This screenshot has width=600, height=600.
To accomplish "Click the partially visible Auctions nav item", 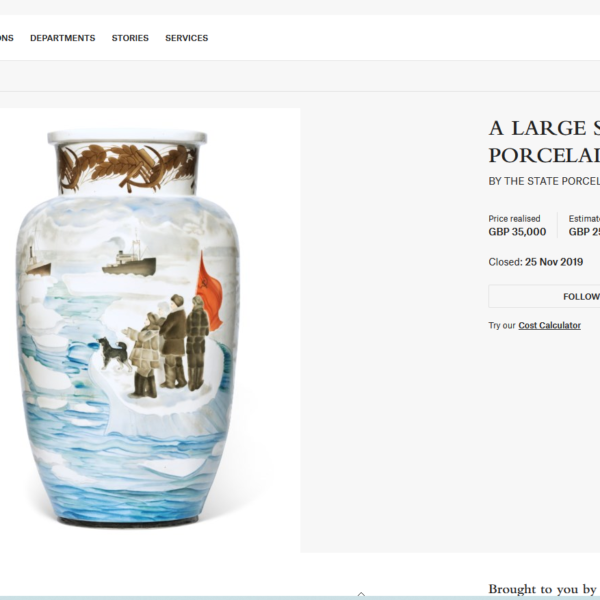I will point(7,38).
